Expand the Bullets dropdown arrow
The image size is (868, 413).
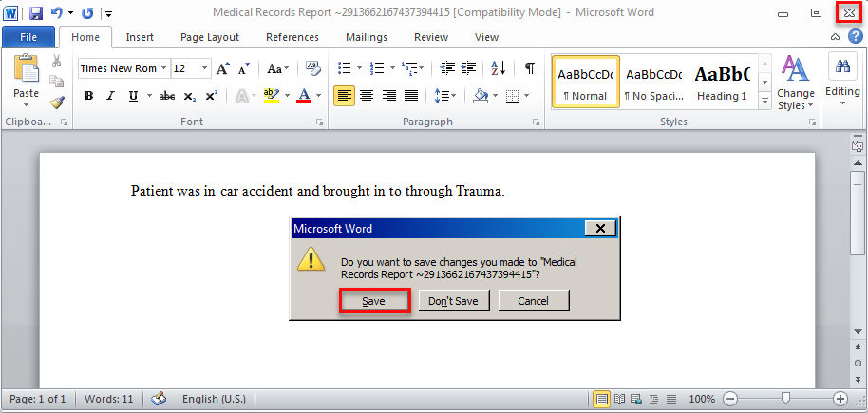[x=359, y=68]
